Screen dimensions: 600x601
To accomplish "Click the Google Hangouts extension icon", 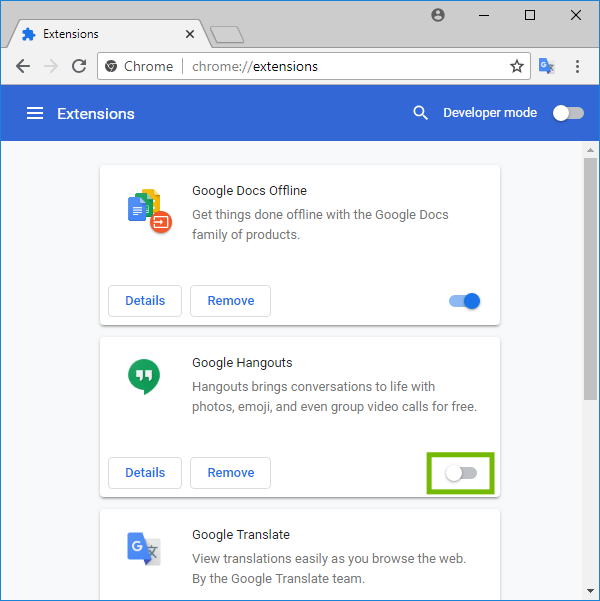I will [x=144, y=376].
